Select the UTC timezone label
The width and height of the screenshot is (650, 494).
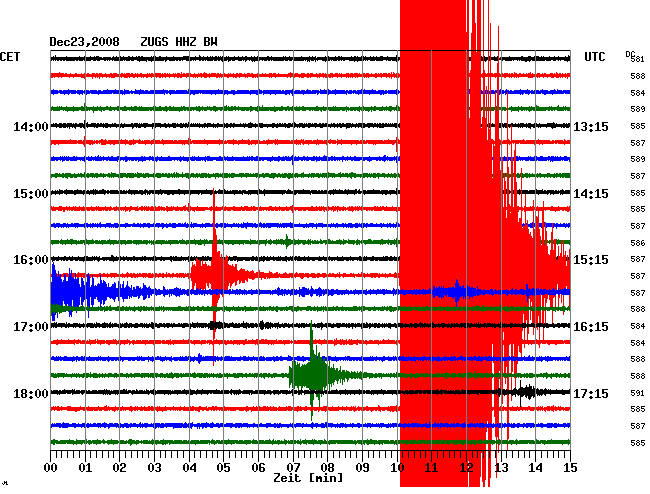point(594,57)
